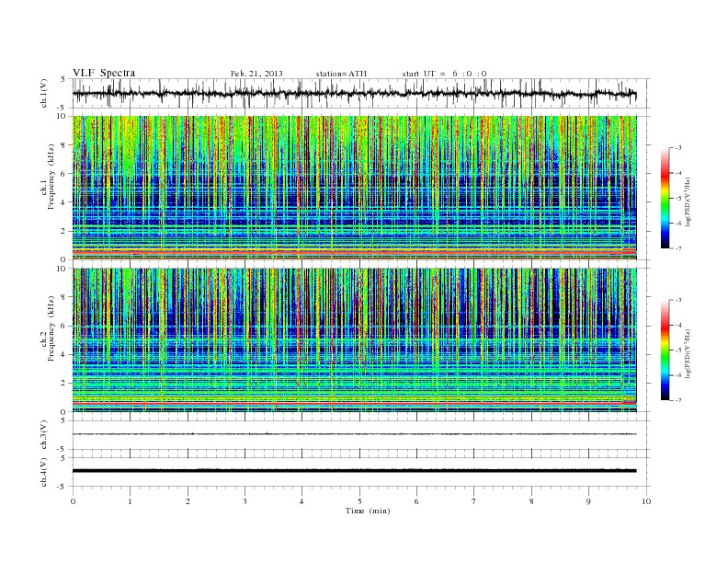Image resolution: width=728 pixels, height=563 pixels.
Task: Click the ch.1 color bar "-3" tick label
Action: point(678,148)
